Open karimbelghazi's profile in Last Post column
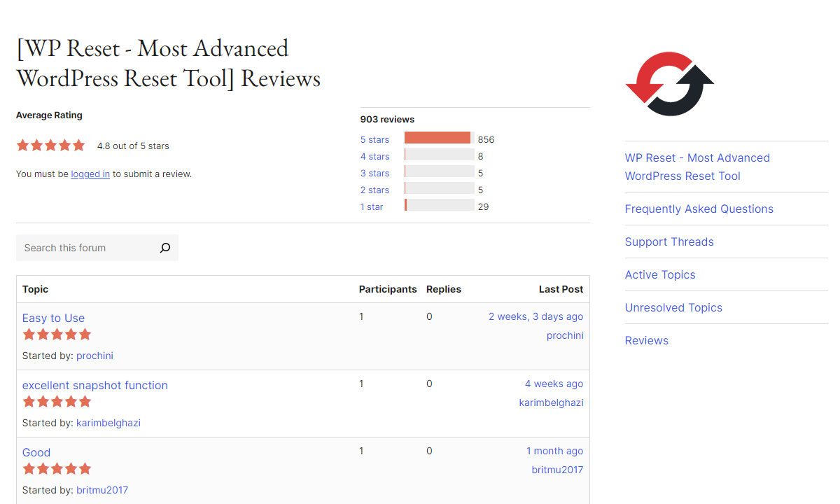The height and width of the screenshot is (504, 840). [x=551, y=402]
